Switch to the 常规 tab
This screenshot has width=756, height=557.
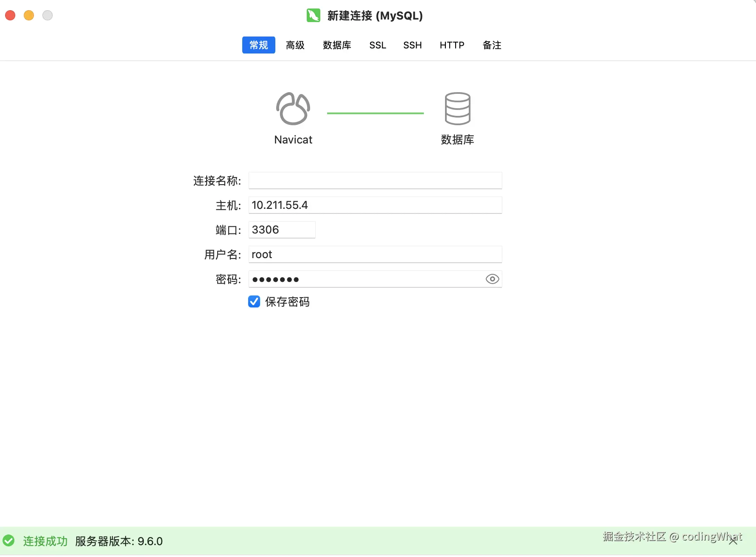(x=259, y=45)
